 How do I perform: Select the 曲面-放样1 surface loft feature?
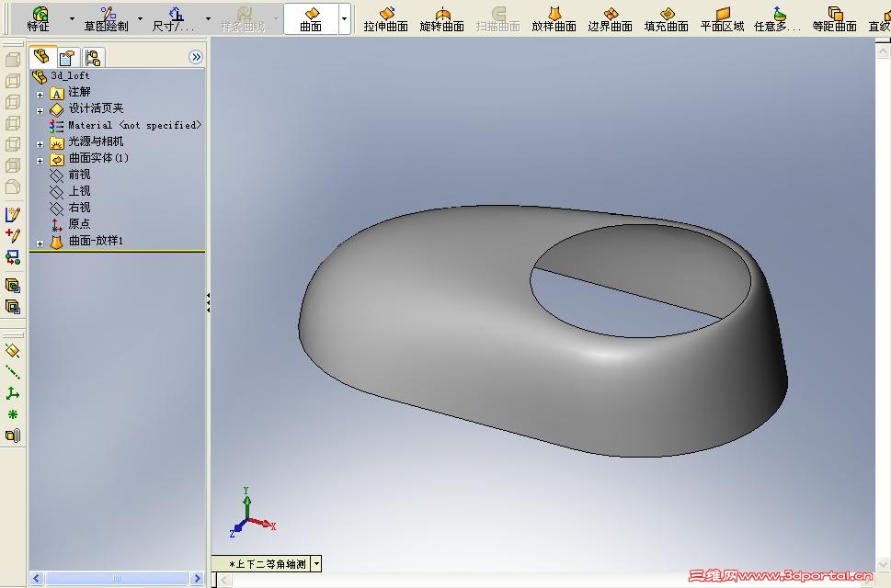point(87,241)
